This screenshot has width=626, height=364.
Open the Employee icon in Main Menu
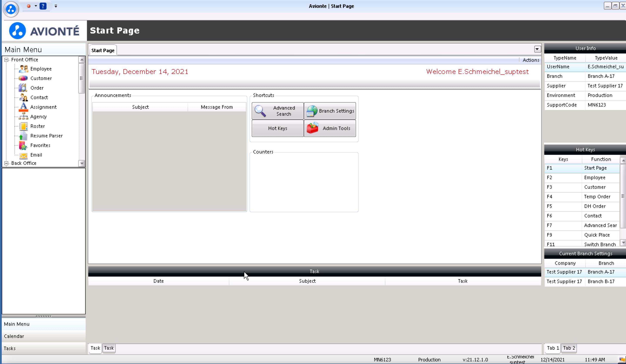point(23,68)
